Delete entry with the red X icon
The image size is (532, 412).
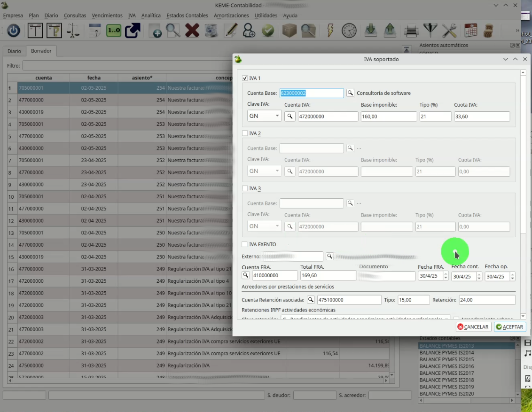tap(192, 31)
